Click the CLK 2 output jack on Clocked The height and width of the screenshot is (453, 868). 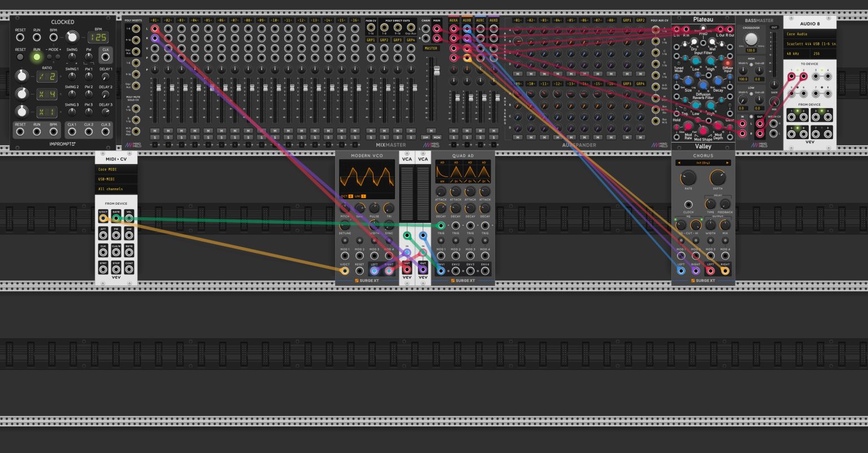tap(89, 132)
